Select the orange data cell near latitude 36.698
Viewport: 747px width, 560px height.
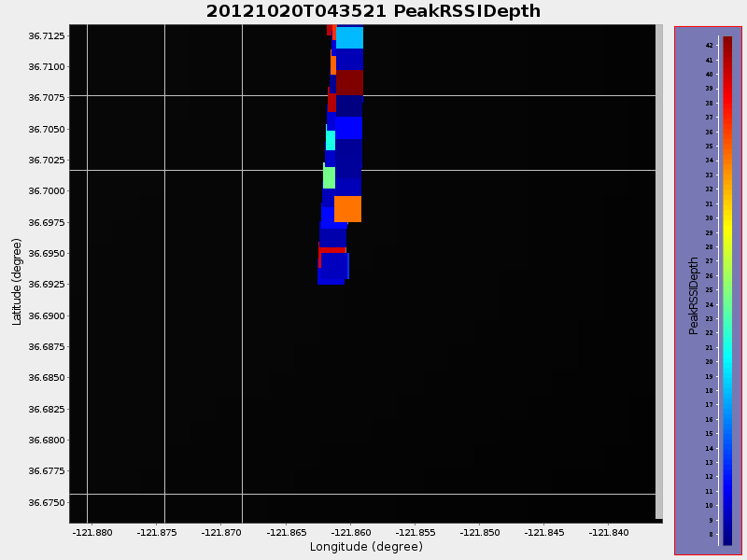346,209
